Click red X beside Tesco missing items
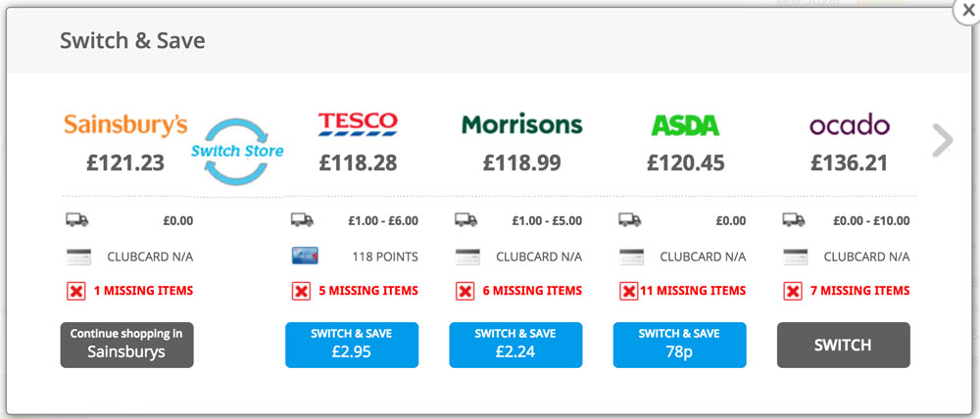The image size is (980, 419). [304, 291]
